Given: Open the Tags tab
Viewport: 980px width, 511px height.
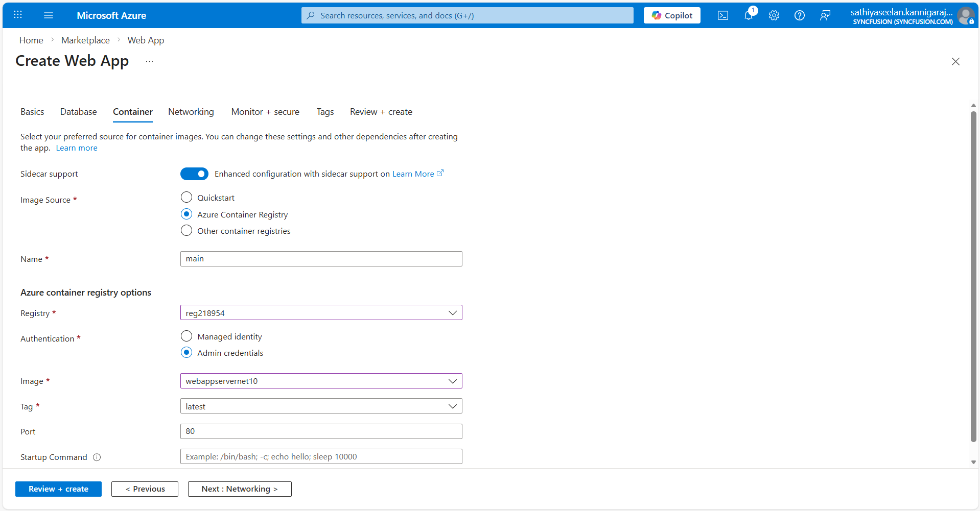Looking at the screenshot, I should tap(325, 112).
